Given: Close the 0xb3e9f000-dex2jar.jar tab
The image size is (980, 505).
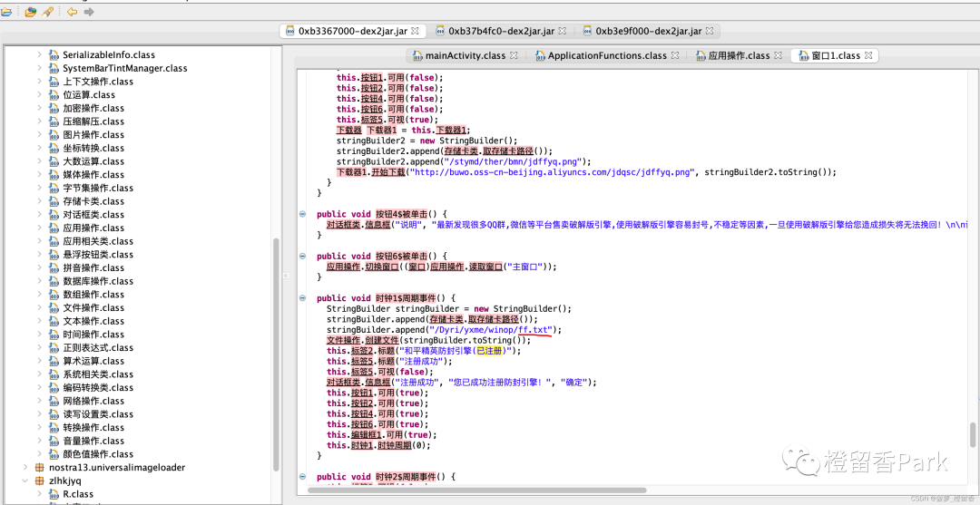Looking at the screenshot, I should click(710, 31).
